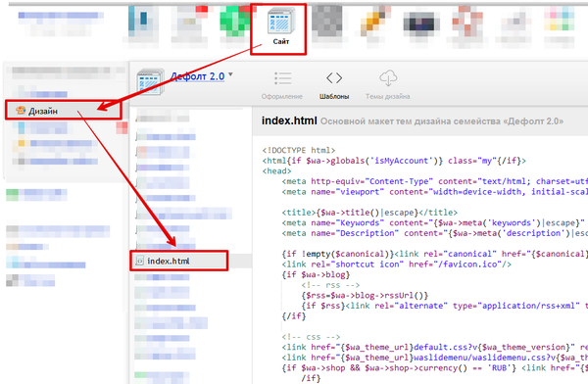This screenshot has height=384, width=588.
Task: Click the meta name="Keywords" code line
Action: pyautogui.click(x=433, y=223)
